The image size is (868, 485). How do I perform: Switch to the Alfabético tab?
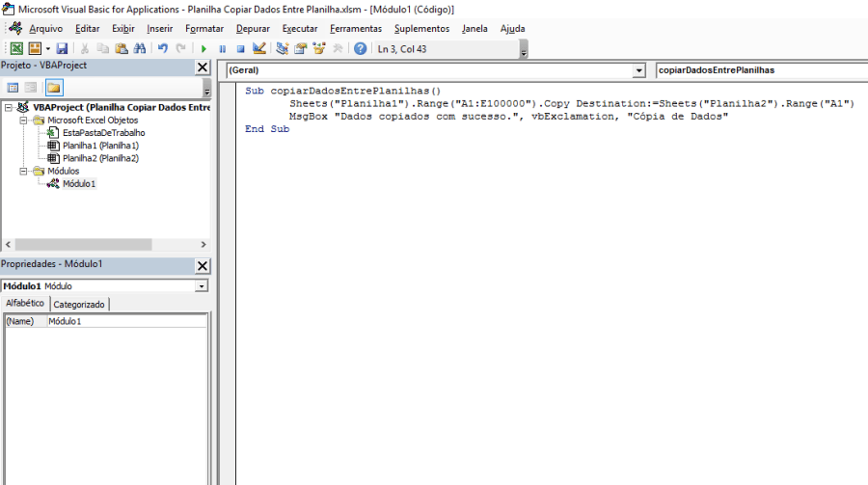[25, 304]
